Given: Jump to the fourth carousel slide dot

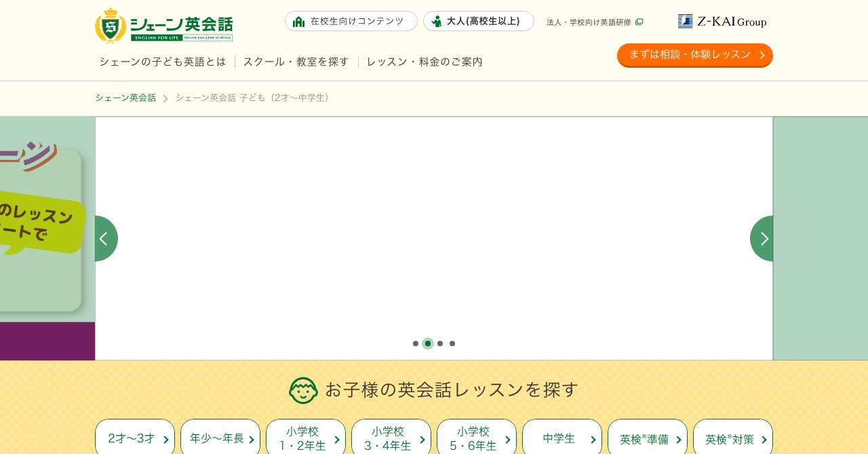Looking at the screenshot, I should point(452,344).
